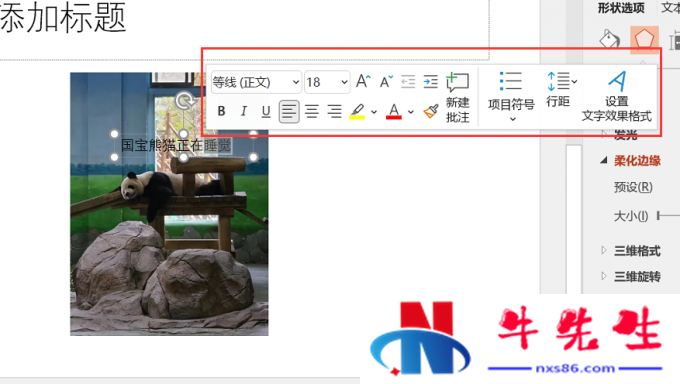Viewport: 680px width, 384px height.
Task: Open font color dropdown arrow
Action: (x=411, y=112)
